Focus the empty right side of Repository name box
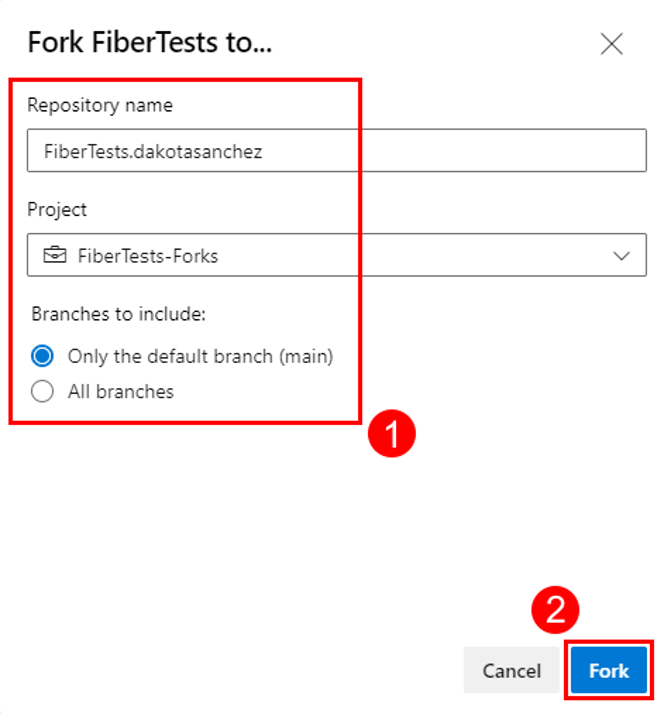The width and height of the screenshot is (671, 713). (500, 151)
